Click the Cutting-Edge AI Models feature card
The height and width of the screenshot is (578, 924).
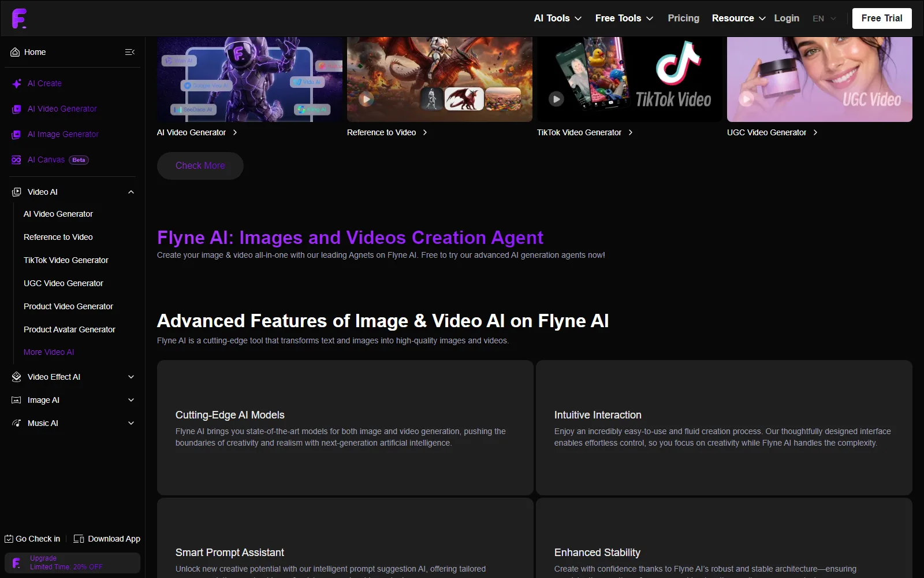click(x=345, y=428)
